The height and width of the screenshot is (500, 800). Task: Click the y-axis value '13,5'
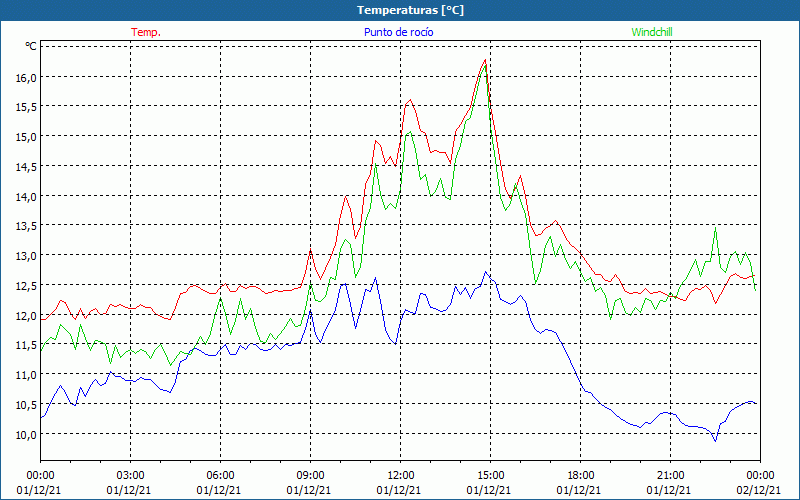[x=27, y=226]
